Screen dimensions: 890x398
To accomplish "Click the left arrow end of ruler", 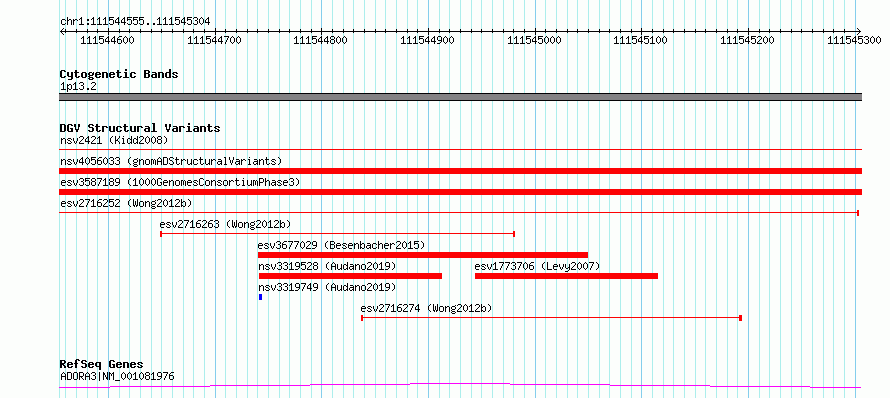I will tap(62, 31).
